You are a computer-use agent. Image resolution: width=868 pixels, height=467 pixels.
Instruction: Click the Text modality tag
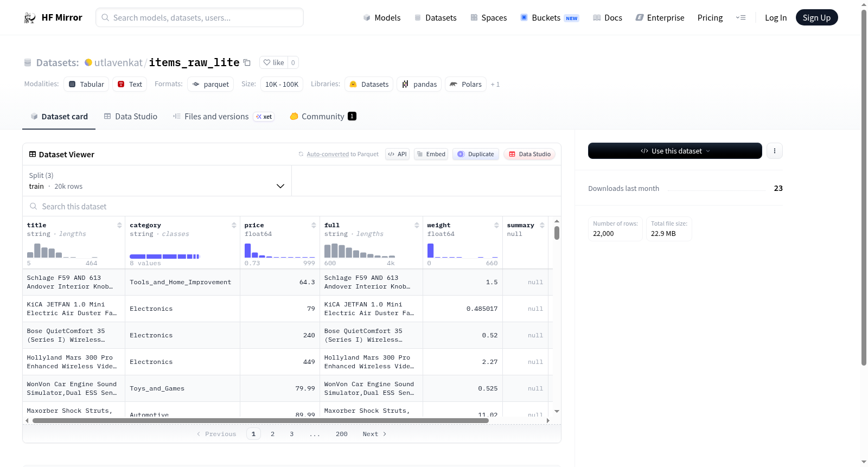click(x=130, y=84)
